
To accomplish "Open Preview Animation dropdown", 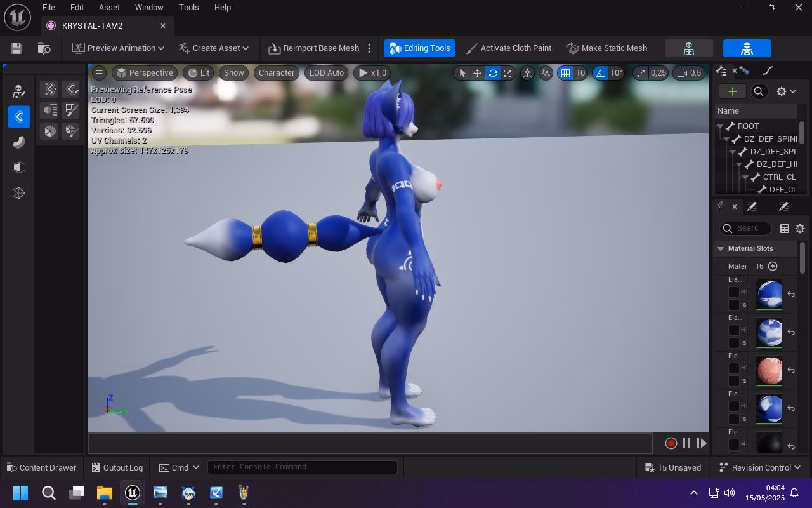I will click(x=118, y=48).
